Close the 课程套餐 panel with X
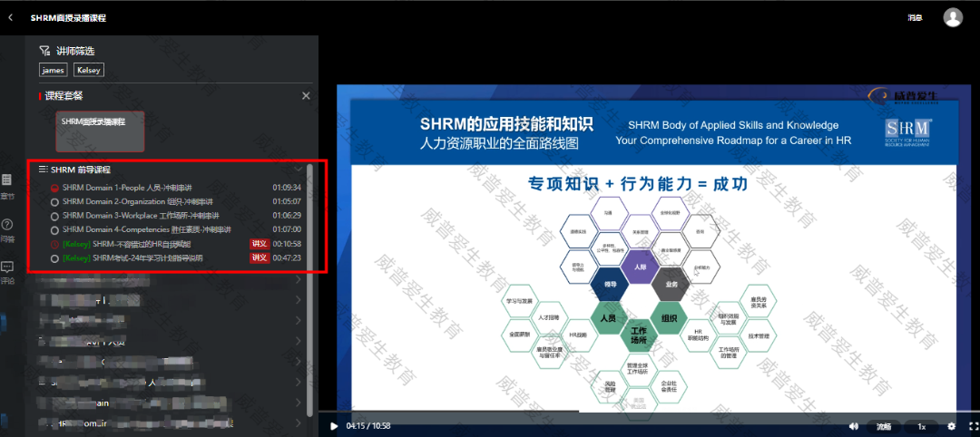980x437 pixels. pos(306,96)
